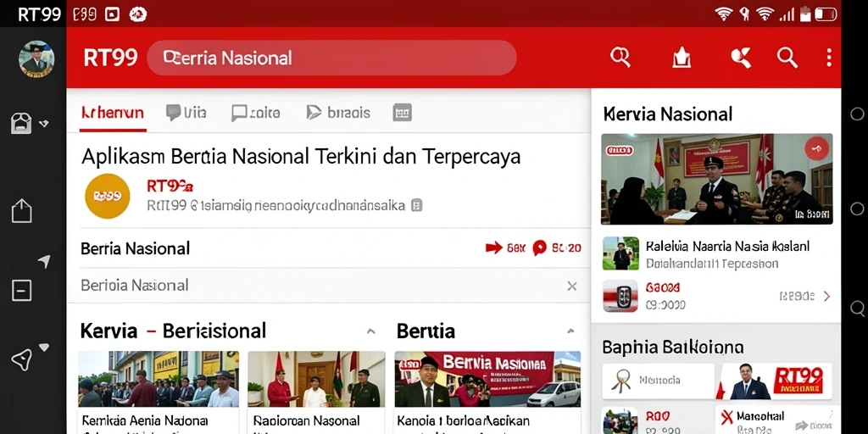Tap the top circle nav button on right edge

[857, 114]
